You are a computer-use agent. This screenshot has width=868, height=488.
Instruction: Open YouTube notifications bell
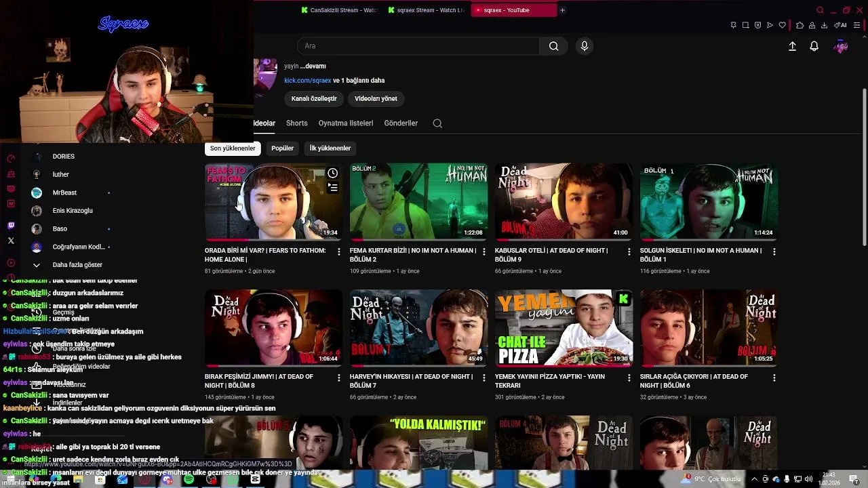pos(814,46)
